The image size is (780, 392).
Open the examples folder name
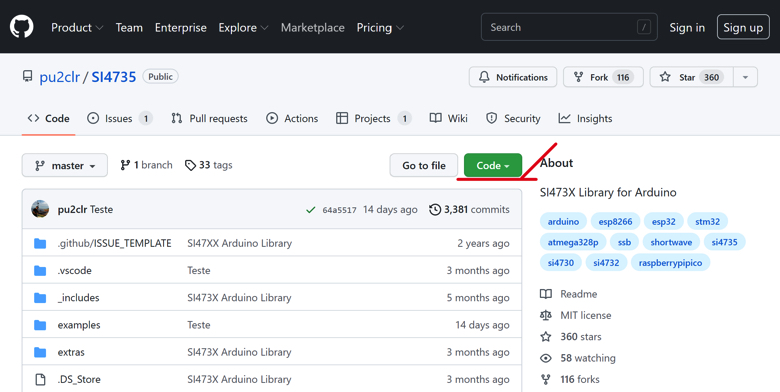coord(79,325)
